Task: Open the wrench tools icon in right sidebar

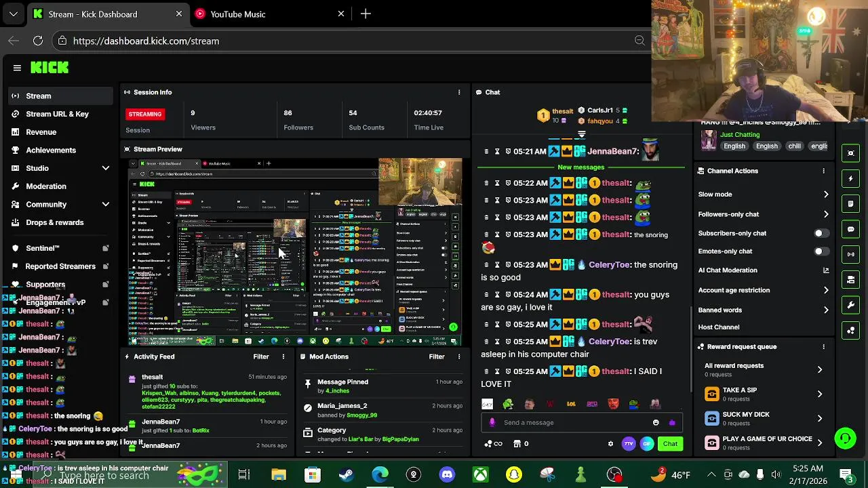Action: (851, 305)
